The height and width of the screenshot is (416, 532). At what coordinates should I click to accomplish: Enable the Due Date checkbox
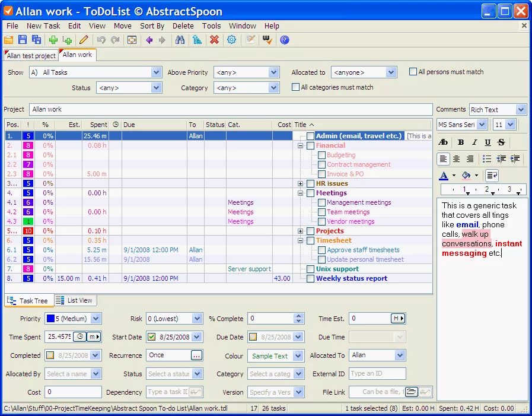tap(253, 337)
